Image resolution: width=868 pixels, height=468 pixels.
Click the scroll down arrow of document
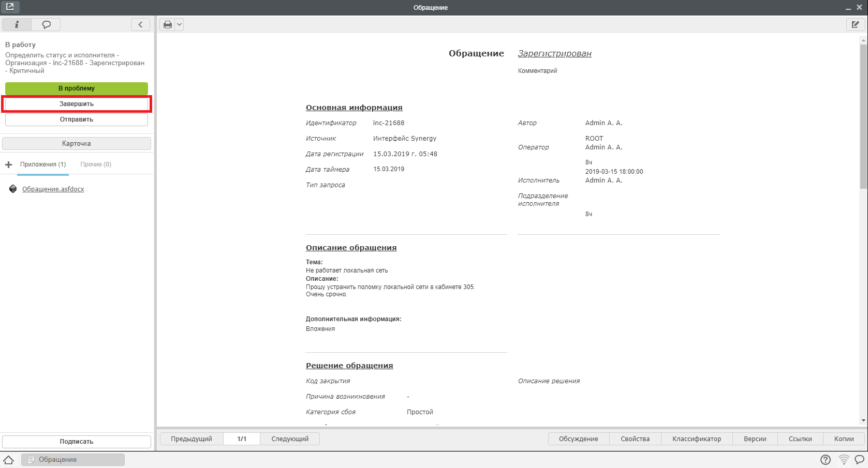tap(863, 421)
